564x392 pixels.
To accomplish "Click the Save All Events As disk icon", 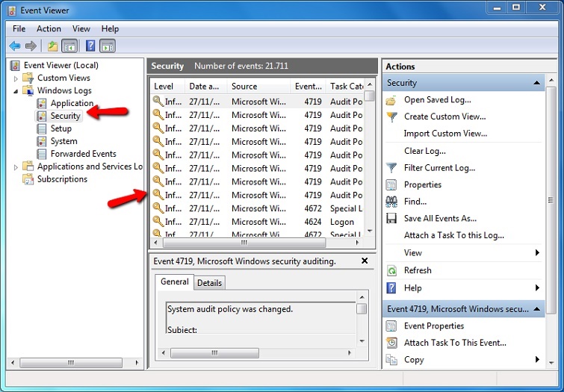I will tap(391, 219).
